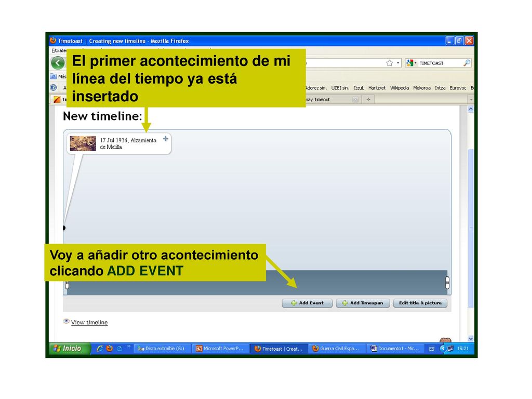Click the Add Event button
The width and height of the screenshot is (532, 399).
pyautogui.click(x=307, y=303)
